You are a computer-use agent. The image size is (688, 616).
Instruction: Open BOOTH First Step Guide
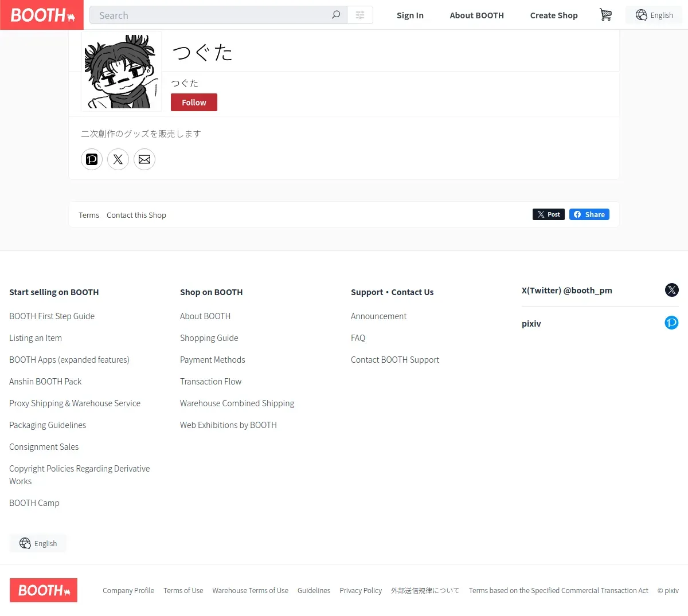click(52, 316)
